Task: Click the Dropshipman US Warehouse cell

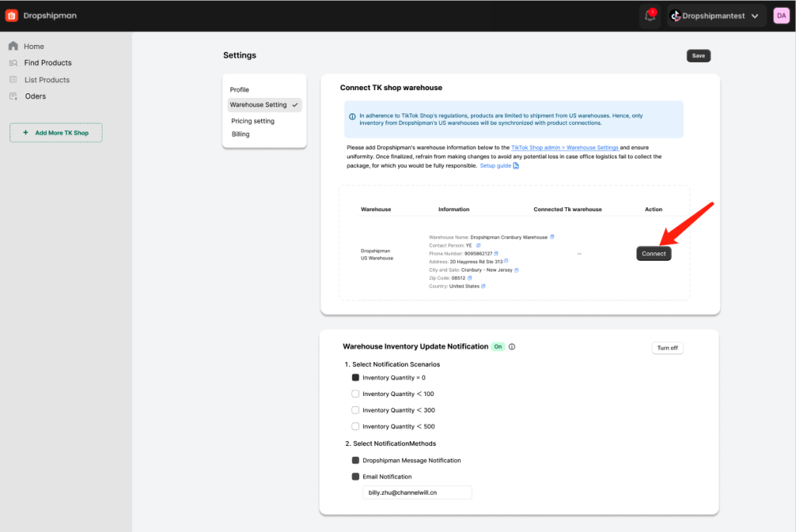Action: tap(377, 255)
